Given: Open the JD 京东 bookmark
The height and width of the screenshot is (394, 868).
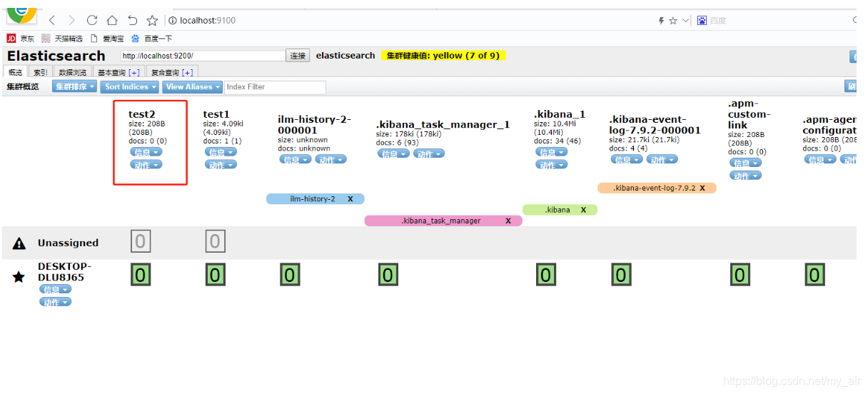Looking at the screenshot, I should 21,39.
